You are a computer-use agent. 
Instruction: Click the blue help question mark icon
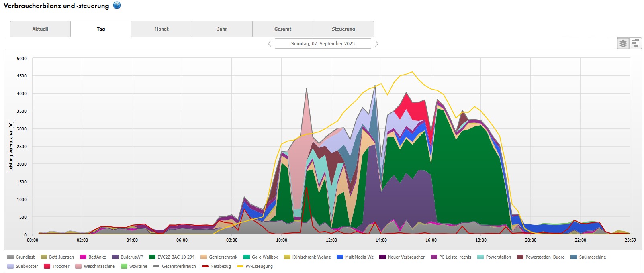117,6
